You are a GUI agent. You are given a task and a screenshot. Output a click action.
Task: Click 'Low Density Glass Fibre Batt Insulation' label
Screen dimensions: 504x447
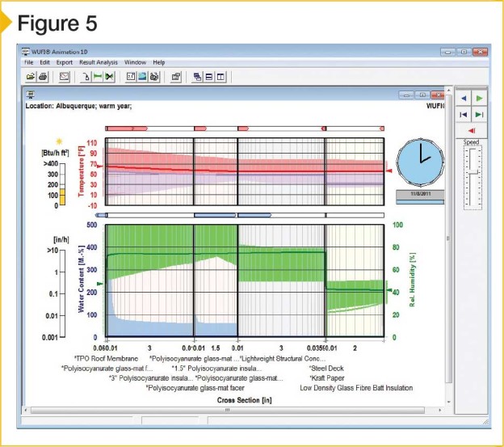pos(356,388)
